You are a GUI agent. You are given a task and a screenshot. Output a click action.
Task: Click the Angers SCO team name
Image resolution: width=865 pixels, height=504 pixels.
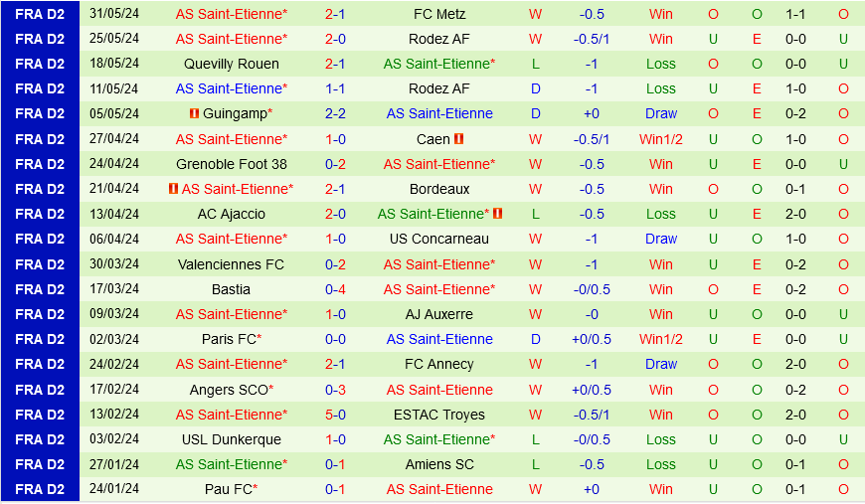[229, 390]
